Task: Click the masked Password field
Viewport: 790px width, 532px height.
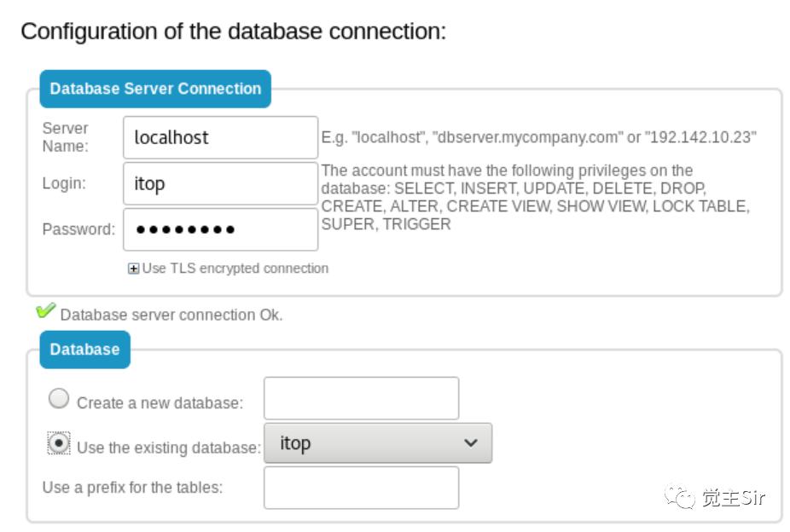Action: point(220,228)
